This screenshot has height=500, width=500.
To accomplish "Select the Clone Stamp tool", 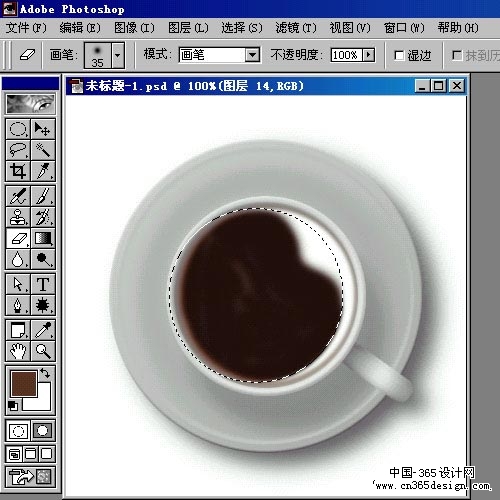I will point(18,217).
